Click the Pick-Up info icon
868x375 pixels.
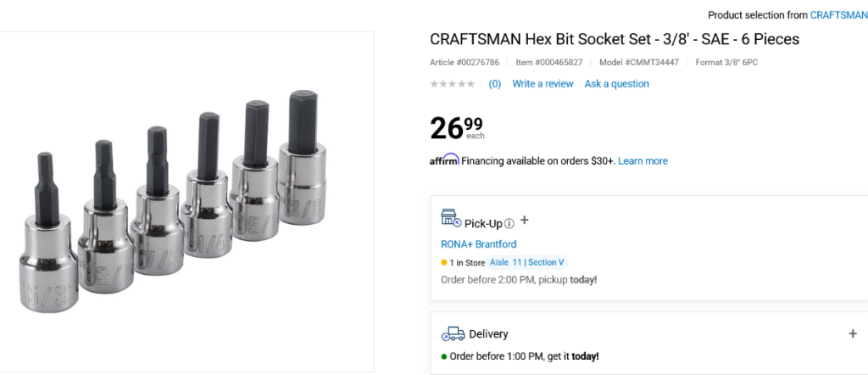point(509,224)
